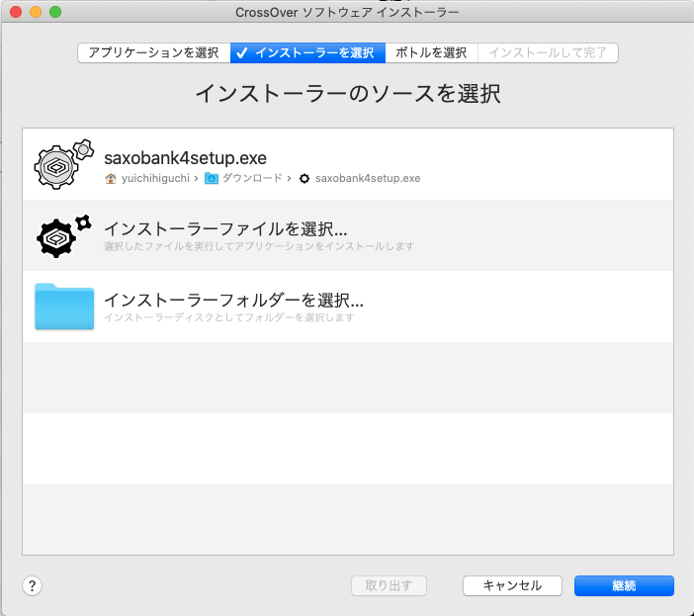The width and height of the screenshot is (694, 616).
Task: Select saxobank4setup.exe title in the list
Action: [x=186, y=158]
